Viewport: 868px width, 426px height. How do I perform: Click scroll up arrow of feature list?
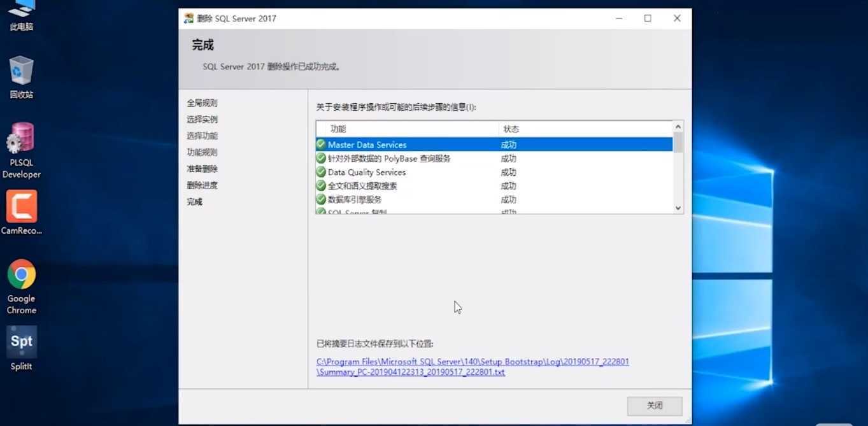coord(678,127)
